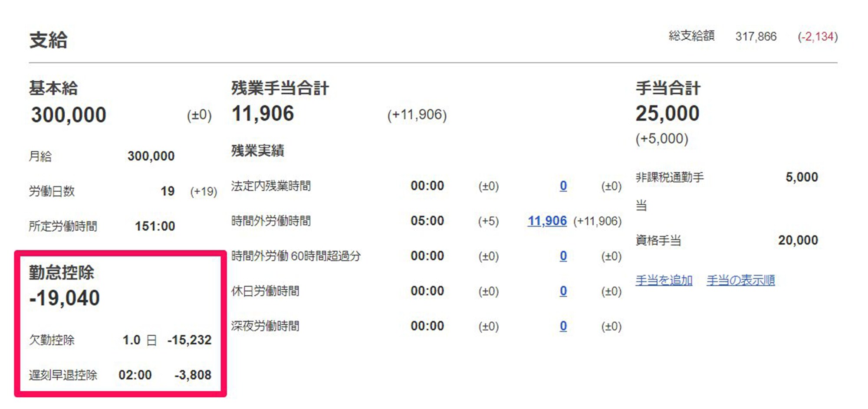
Task: Select the 総支給額 value 317,866
Action: click(756, 36)
